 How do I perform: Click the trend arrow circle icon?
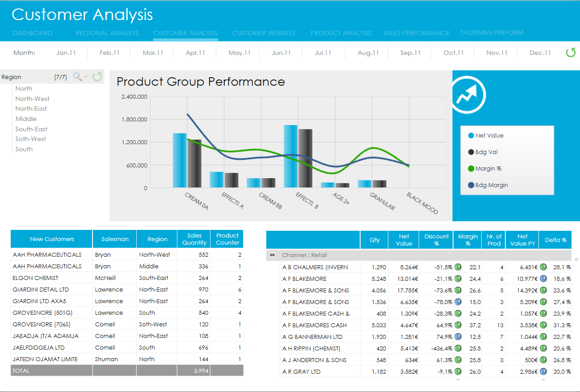(469, 95)
